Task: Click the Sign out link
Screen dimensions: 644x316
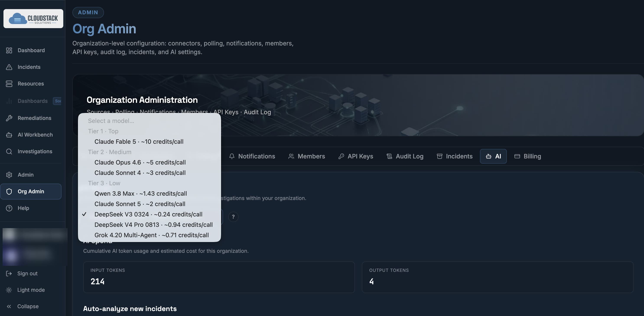Action: [x=27, y=274]
